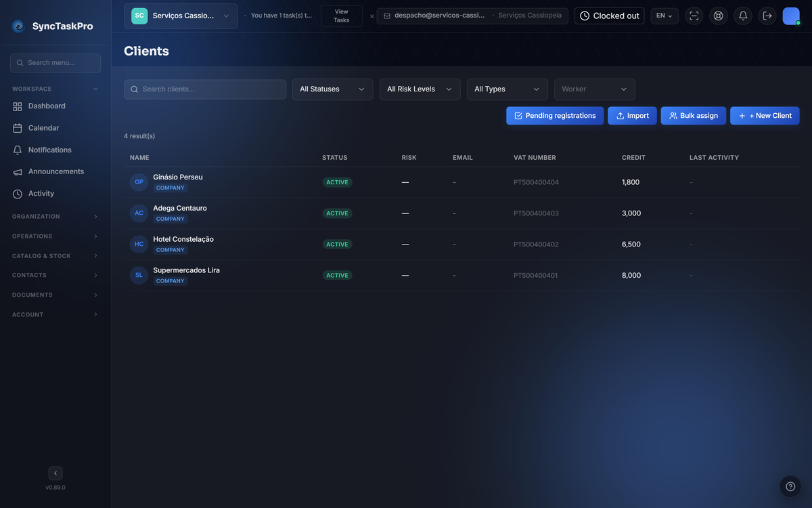
Task: Click the notification bell icon in top bar
Action: [743, 16]
